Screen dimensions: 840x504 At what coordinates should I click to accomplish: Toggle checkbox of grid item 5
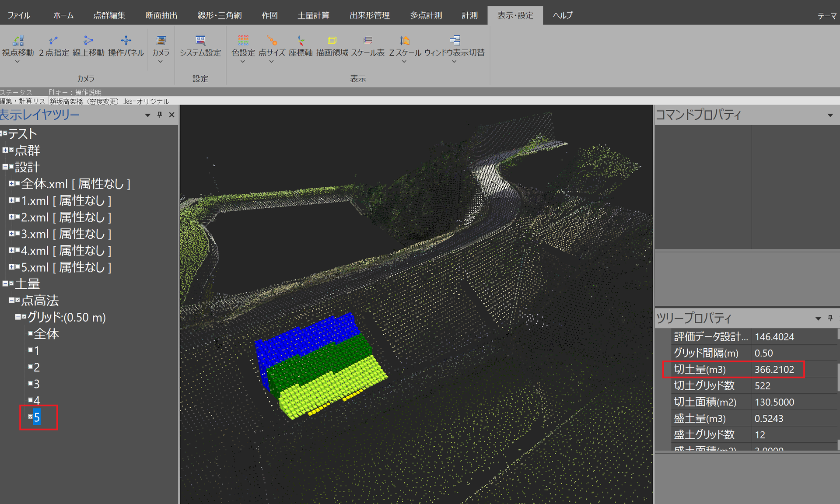point(31,416)
